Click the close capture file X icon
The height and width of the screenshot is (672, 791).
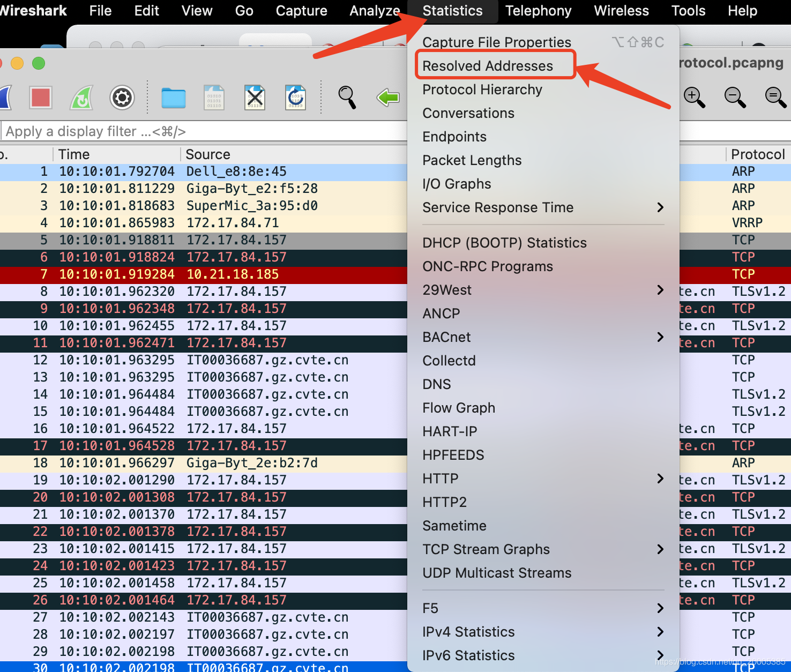[x=255, y=98]
